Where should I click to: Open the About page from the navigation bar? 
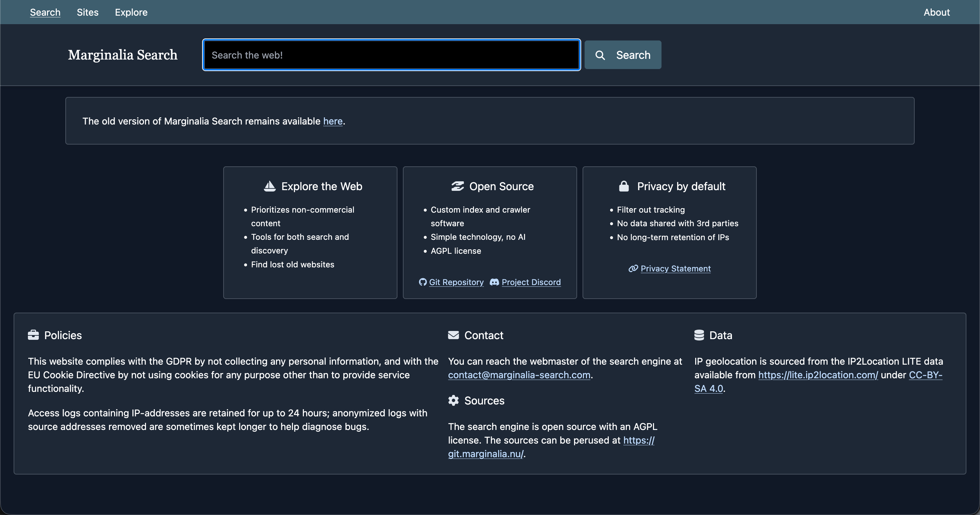[937, 12]
